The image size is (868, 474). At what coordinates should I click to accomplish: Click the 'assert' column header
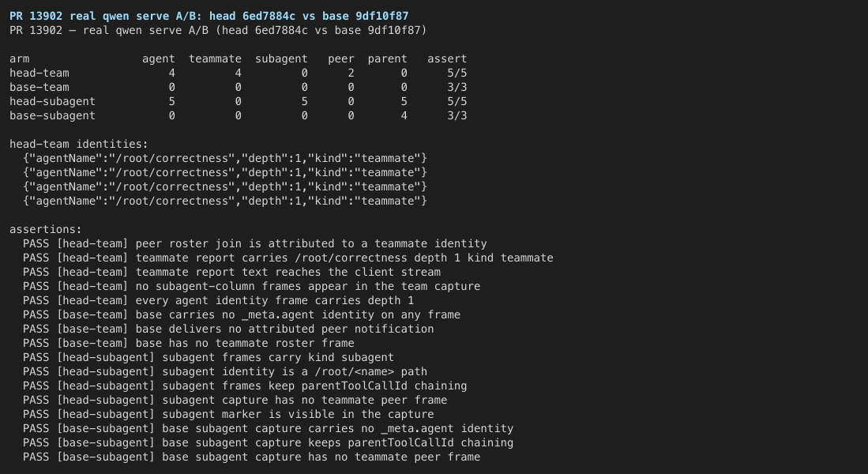click(x=447, y=58)
